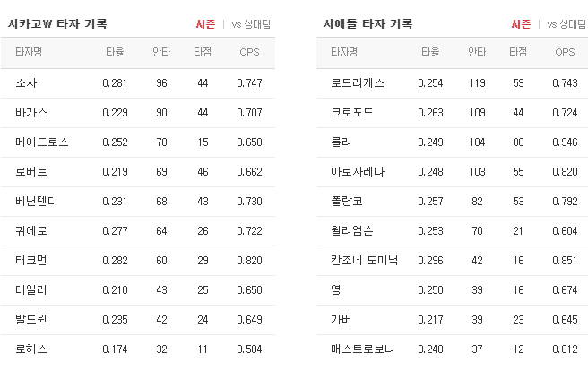Click the 타율 column header in 시카고W table
The height and width of the screenshot is (371, 588).
115,52
